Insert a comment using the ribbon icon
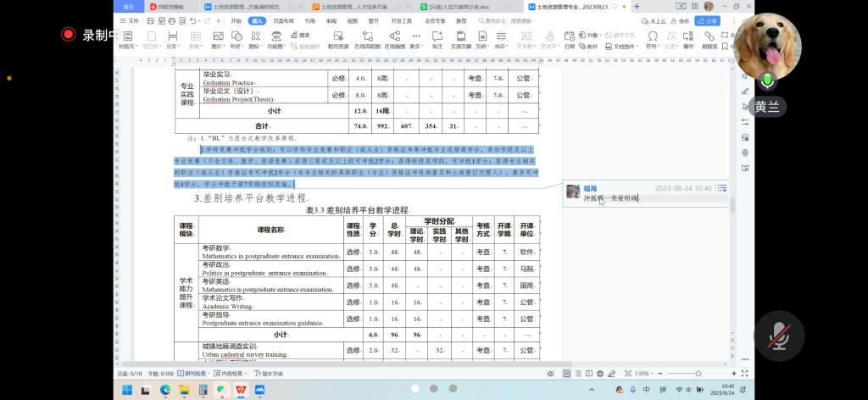 pyautogui.click(x=437, y=36)
